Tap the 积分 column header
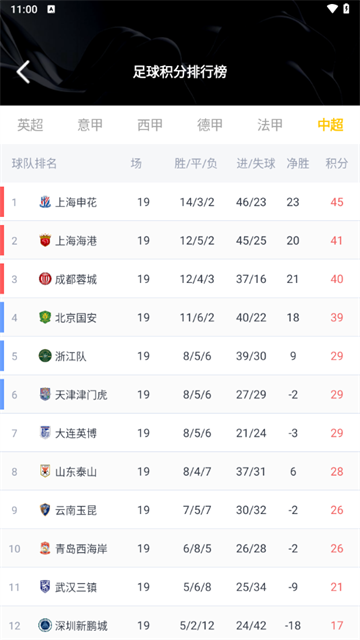Viewport: 360px width, 640px height. coord(337,164)
